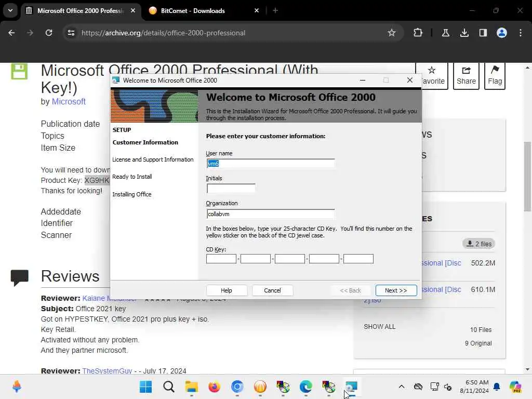This screenshot has width=532, height=399.
Task: Flag this archive.org item
Action: (495, 76)
